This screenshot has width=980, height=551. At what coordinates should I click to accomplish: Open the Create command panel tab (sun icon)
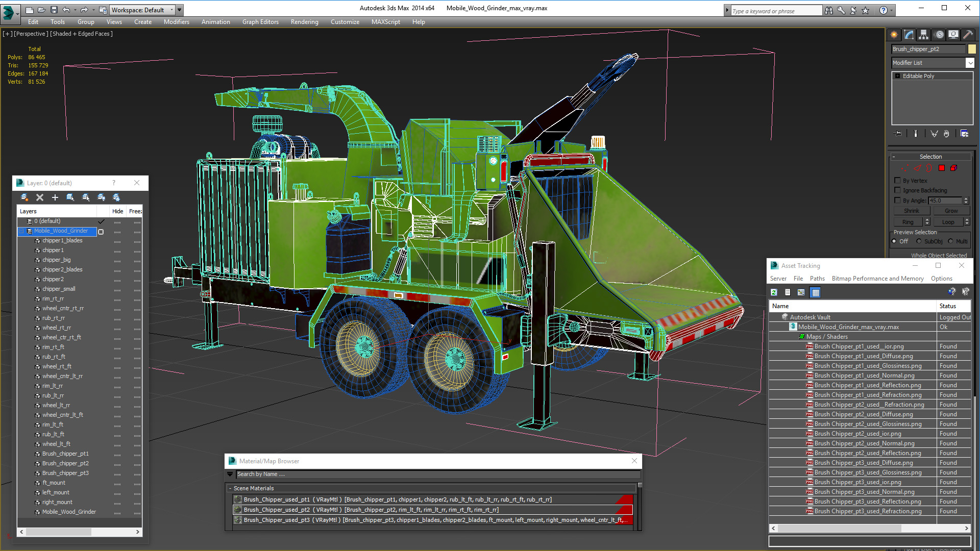tap(894, 35)
